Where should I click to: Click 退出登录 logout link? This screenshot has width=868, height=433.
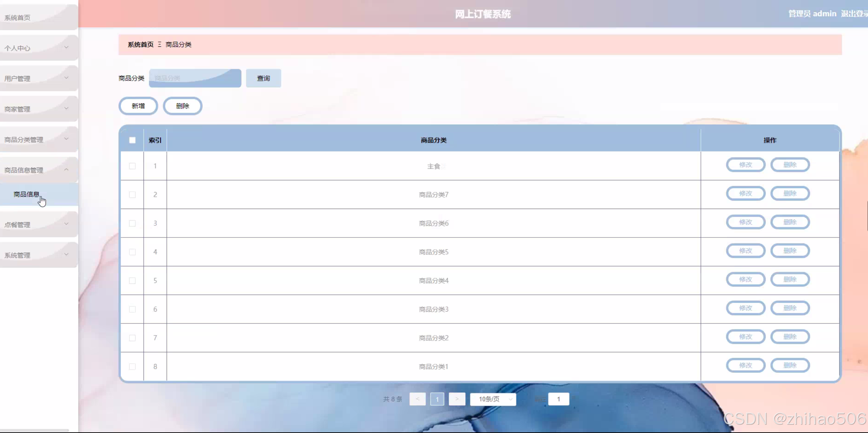[854, 14]
